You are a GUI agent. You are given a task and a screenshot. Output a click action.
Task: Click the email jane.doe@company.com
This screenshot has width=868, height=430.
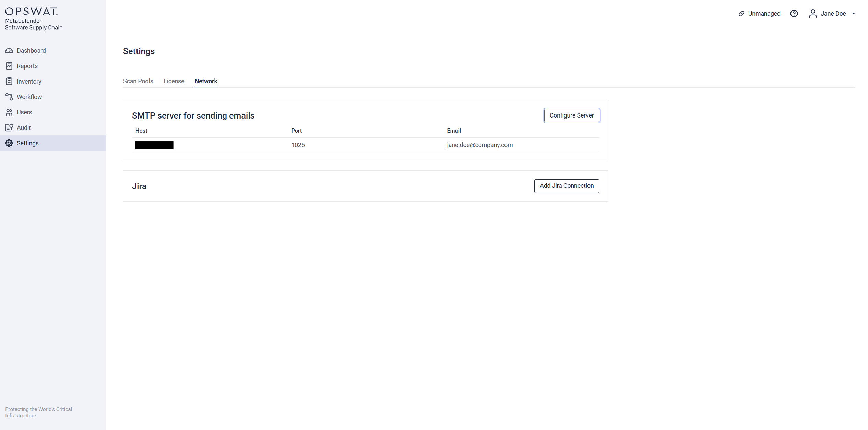coord(480,145)
